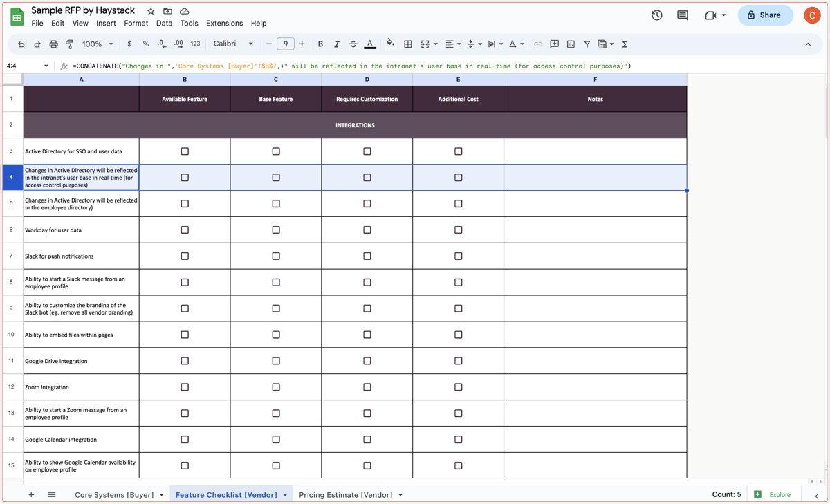This screenshot has width=830, height=504.
Task: Click the font size input field
Action: click(x=286, y=44)
